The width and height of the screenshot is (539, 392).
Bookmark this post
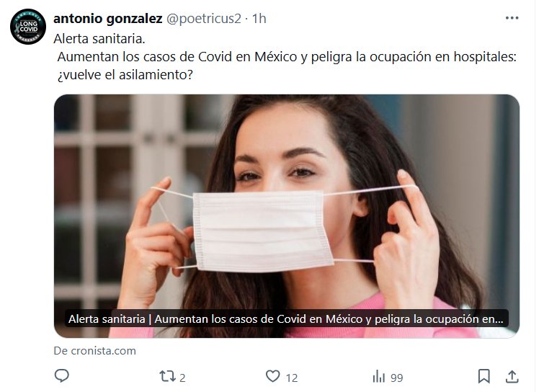pos(484,376)
